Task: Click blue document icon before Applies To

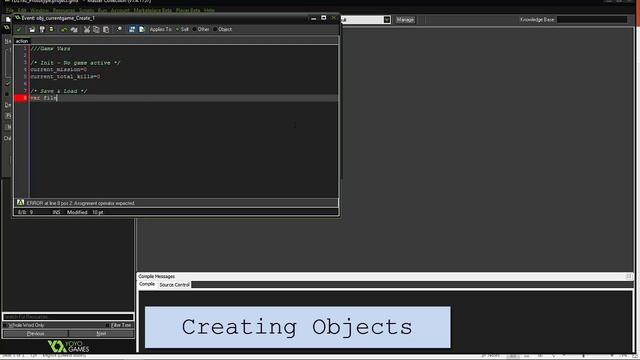Action: pyautogui.click(x=142, y=29)
